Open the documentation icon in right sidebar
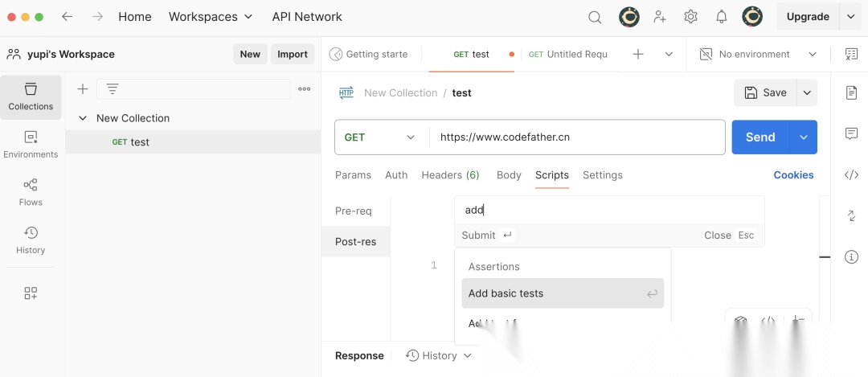This screenshot has width=868, height=377. [851, 92]
